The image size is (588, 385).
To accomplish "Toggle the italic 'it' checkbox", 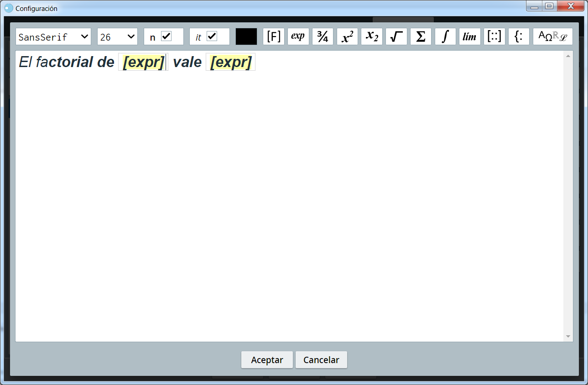I will (x=212, y=36).
